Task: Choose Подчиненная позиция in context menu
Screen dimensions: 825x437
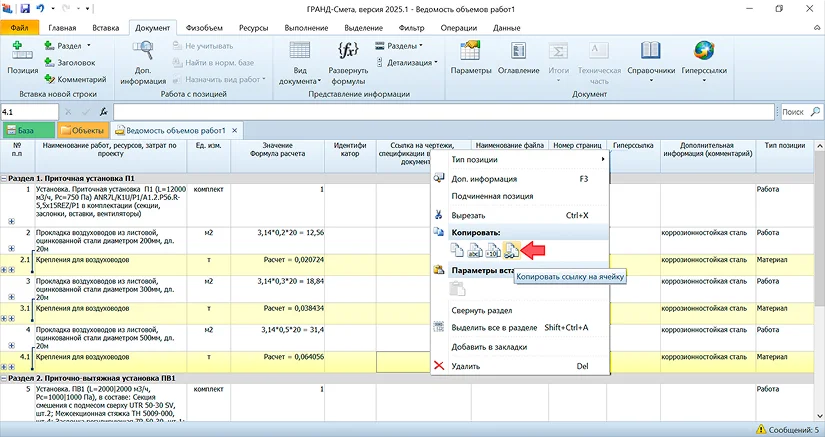Action: click(520, 196)
